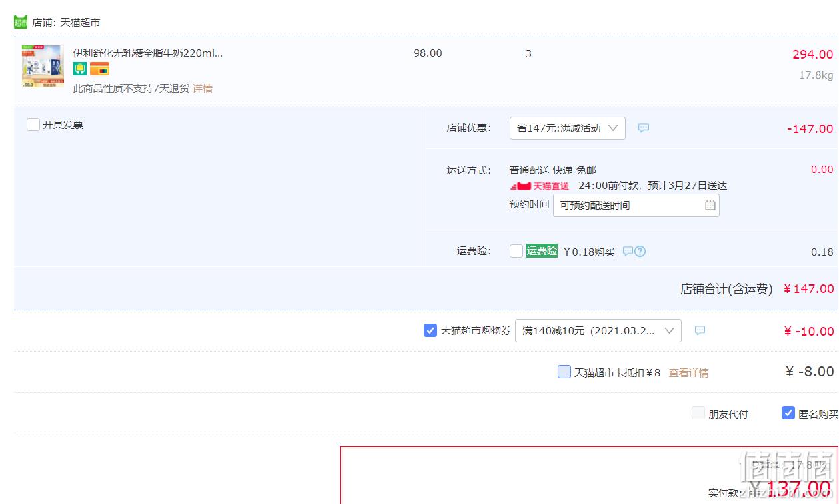Viewport: 839px width, 504px height.
Task: Click the question mark help icon for 运费险
Action: pyautogui.click(x=640, y=251)
